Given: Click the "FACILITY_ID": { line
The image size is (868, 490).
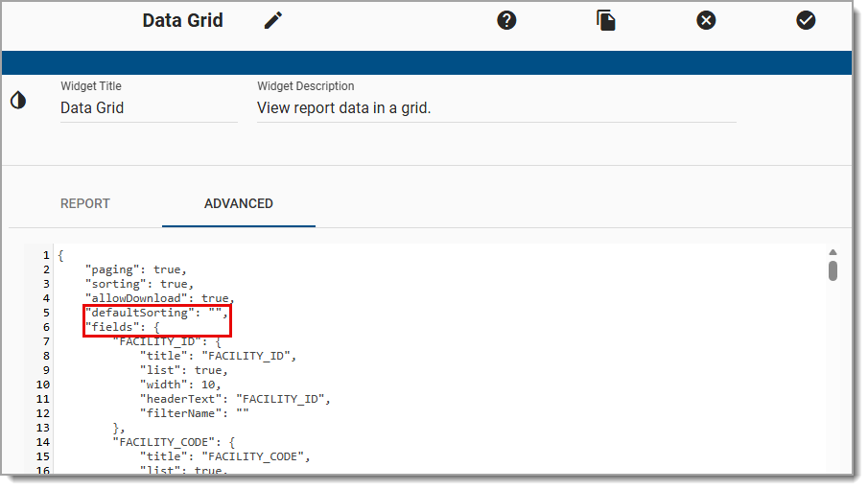Looking at the screenshot, I should [x=167, y=341].
